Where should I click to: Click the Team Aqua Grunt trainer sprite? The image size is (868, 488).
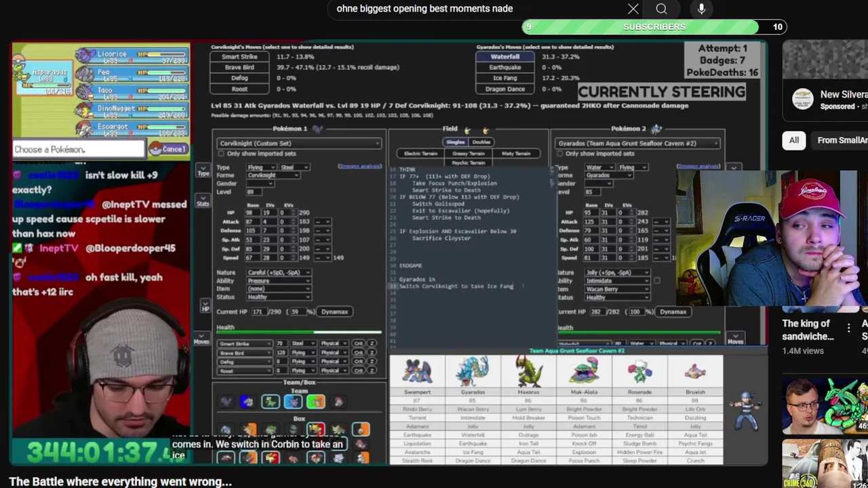point(747,410)
